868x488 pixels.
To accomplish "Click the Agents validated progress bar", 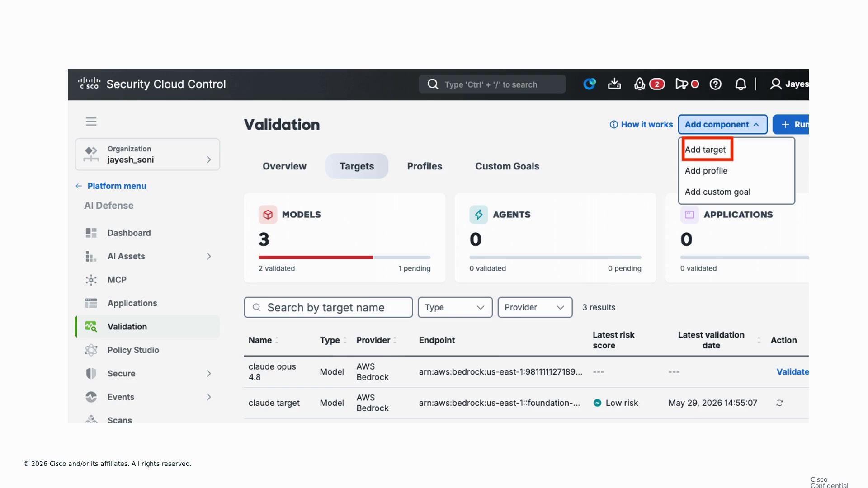I will [555, 258].
